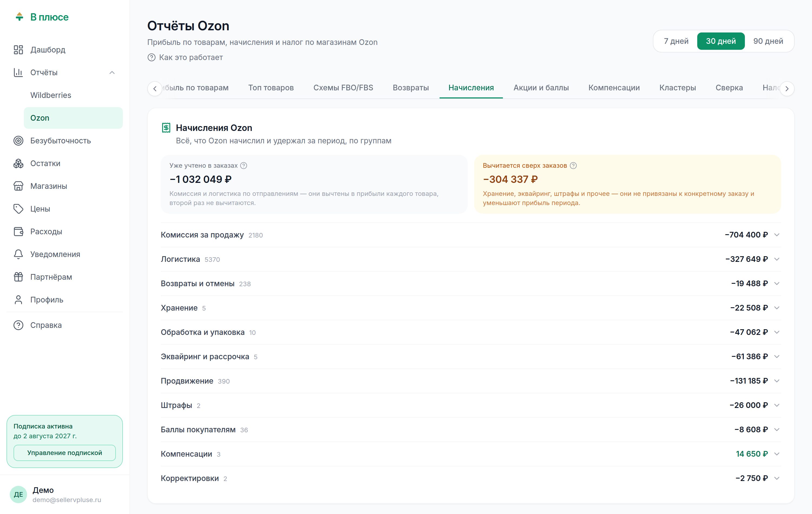Open the Кластеры tab

677,88
